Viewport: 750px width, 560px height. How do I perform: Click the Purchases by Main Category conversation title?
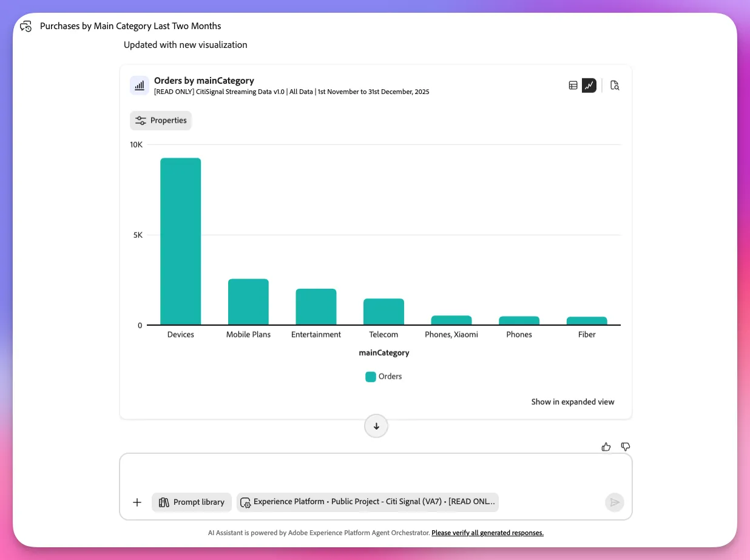[x=130, y=26]
